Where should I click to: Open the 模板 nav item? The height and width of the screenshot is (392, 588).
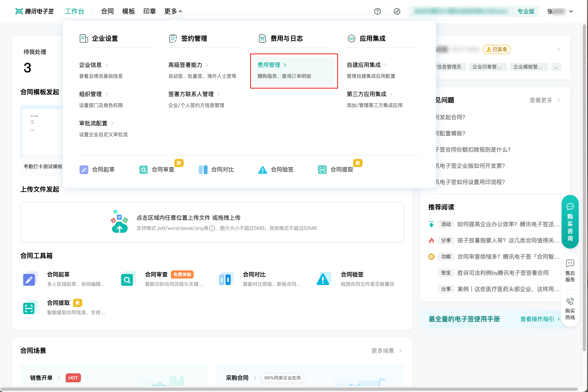128,11
